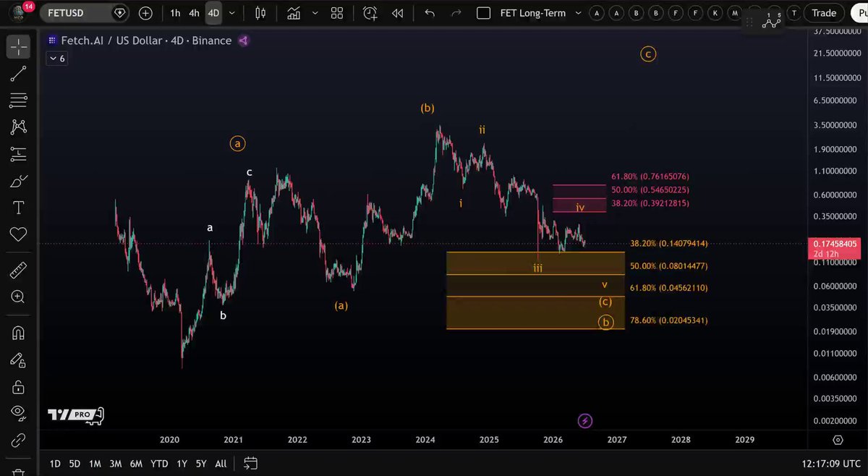Click the T quick-access circle button
868x476 pixels.
[x=794, y=13]
